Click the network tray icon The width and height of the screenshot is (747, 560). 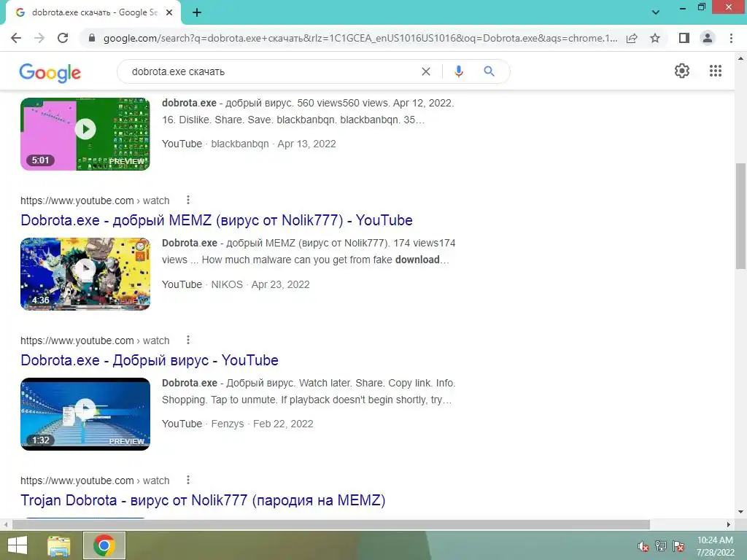pyautogui.click(x=661, y=546)
